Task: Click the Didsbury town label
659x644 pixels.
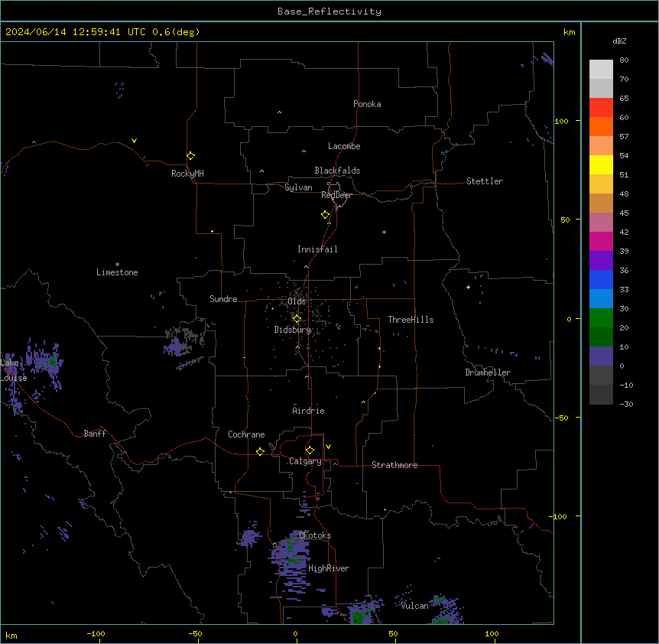Action: click(293, 330)
